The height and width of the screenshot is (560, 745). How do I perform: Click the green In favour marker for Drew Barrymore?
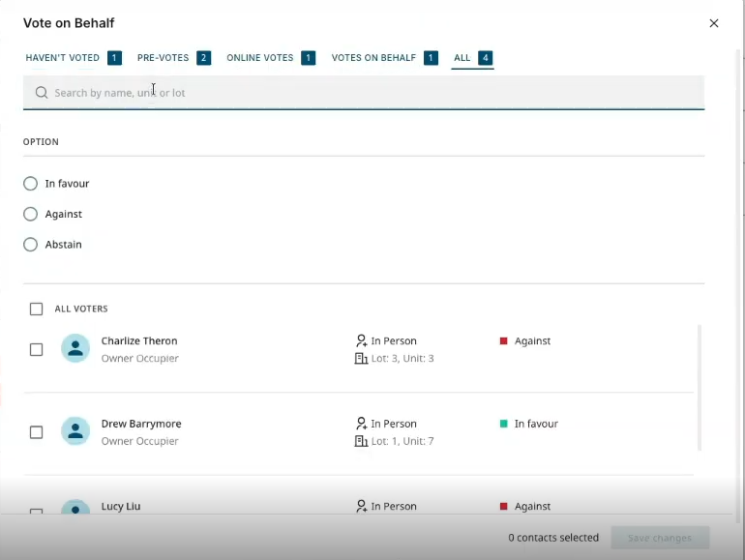[x=504, y=424]
